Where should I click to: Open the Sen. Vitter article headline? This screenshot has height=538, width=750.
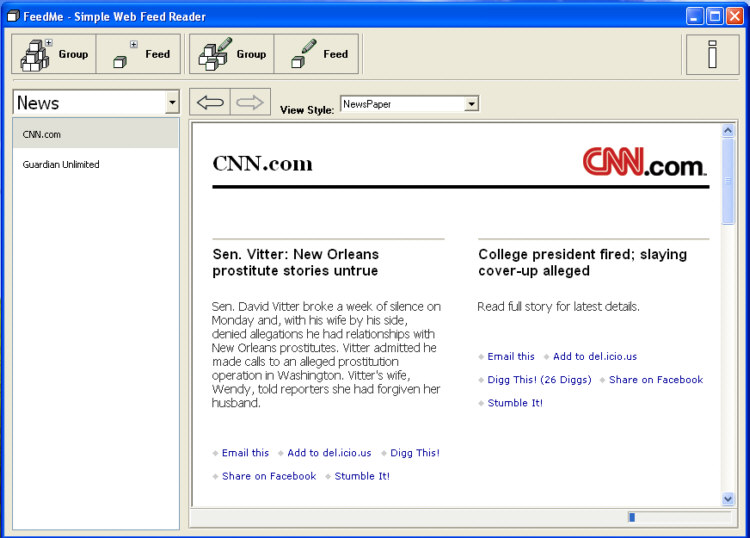tap(295, 262)
